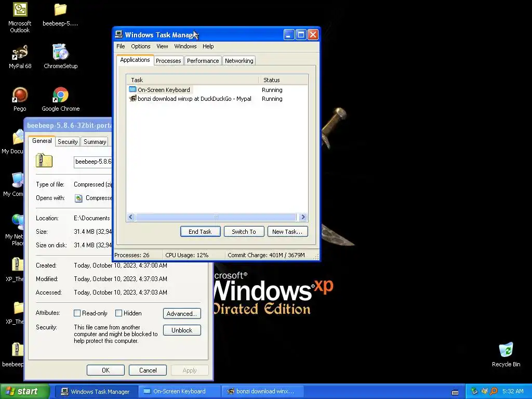Image resolution: width=532 pixels, height=399 pixels.
Task: Launch MyPal 68 desktop shortcut
Action: pyautogui.click(x=20, y=52)
